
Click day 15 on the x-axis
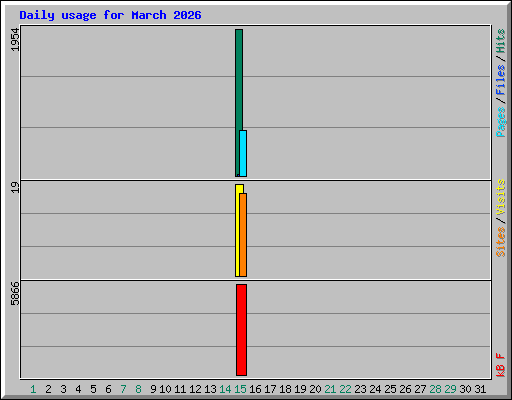click(240, 389)
